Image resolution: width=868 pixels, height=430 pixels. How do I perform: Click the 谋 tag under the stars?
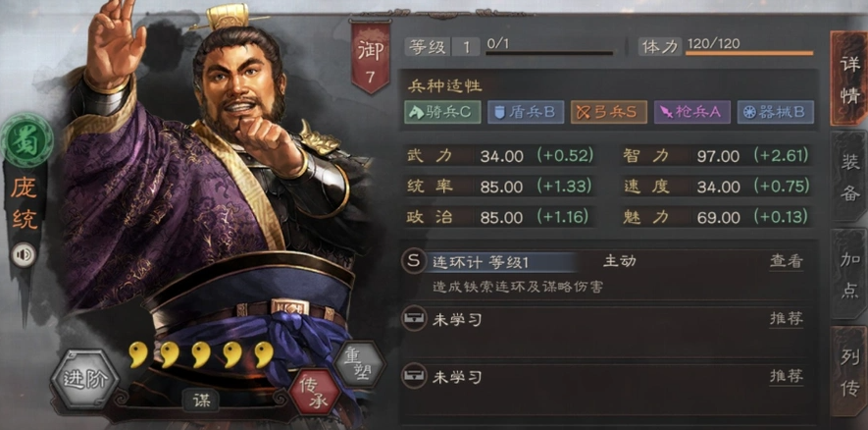point(201,401)
